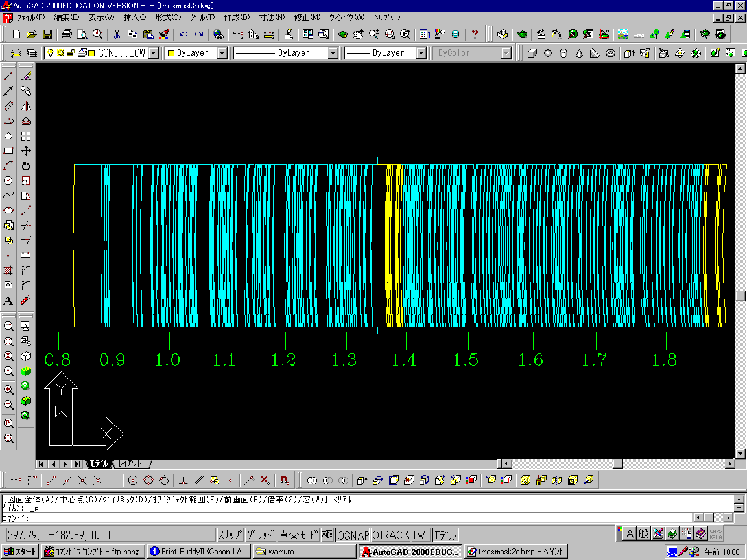The image size is (747, 560).
Task: Select the Line draw tool
Action: coord(8,76)
